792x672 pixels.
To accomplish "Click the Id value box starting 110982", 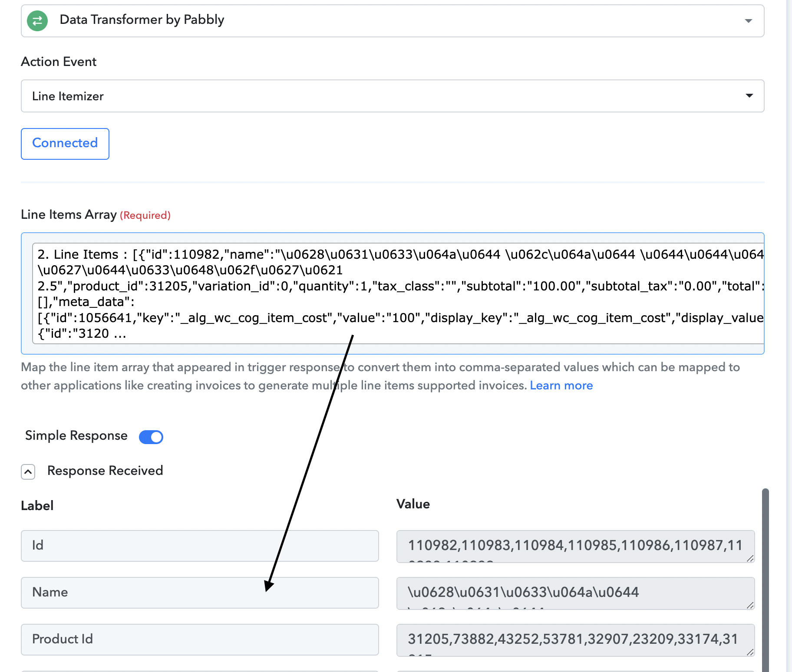I will point(576,547).
